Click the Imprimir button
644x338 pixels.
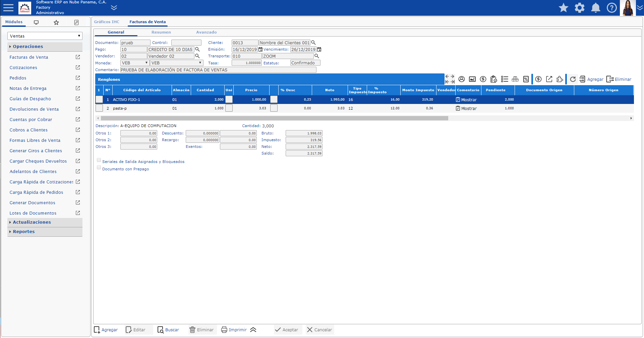click(234, 330)
